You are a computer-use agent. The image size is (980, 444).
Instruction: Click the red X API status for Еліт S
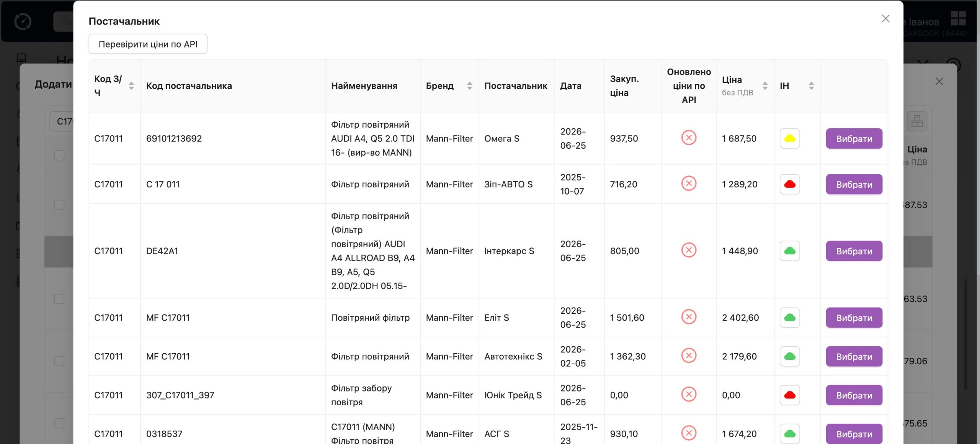689,317
